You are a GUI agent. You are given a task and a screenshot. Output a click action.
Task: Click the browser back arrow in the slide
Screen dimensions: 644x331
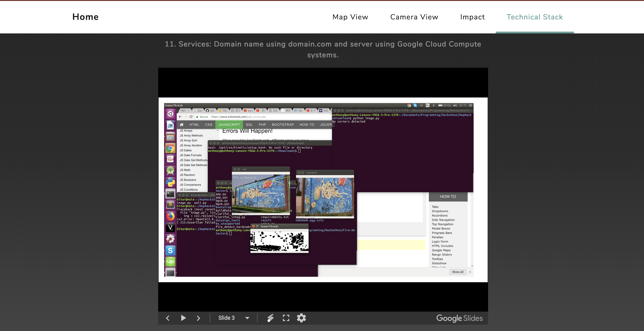pyautogui.click(x=180, y=117)
